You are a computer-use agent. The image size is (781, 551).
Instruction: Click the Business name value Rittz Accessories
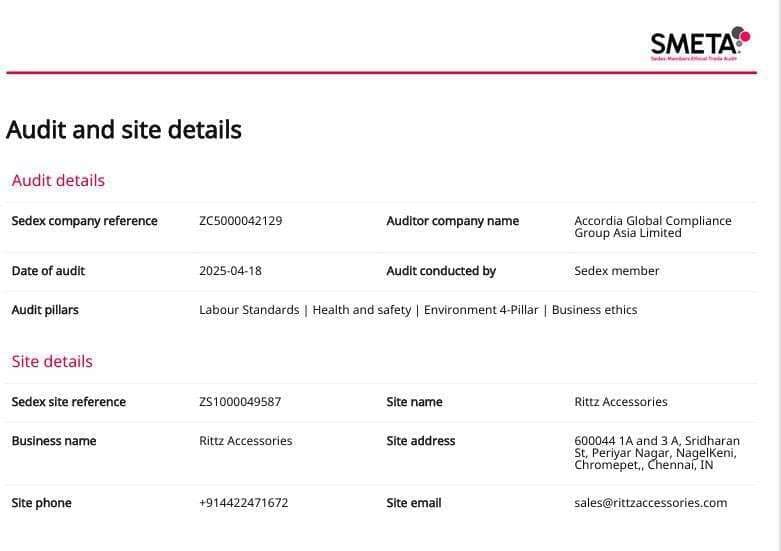click(x=246, y=441)
